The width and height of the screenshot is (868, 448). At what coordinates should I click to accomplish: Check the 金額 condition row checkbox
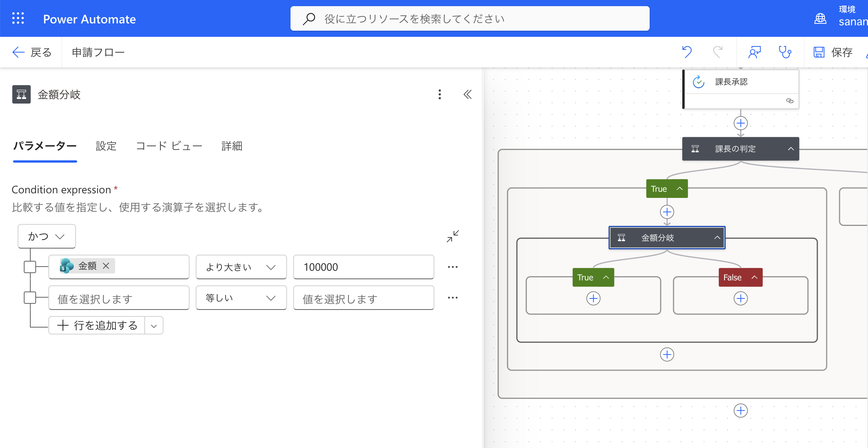tap(30, 267)
